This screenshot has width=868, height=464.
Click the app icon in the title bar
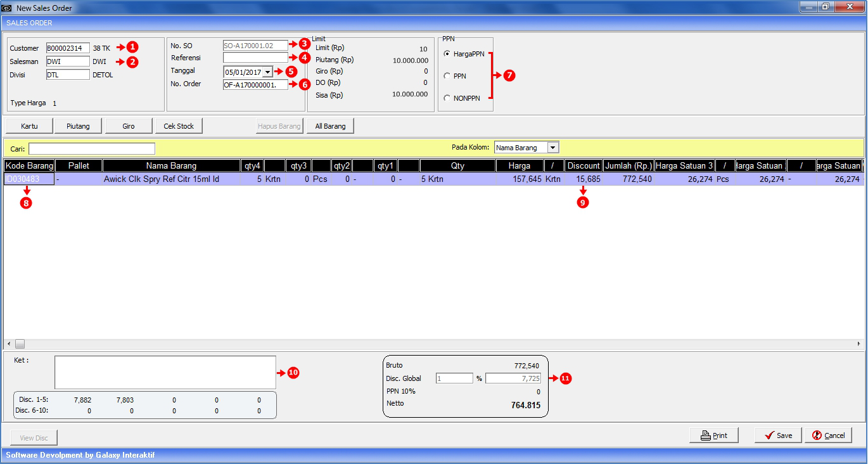point(7,8)
